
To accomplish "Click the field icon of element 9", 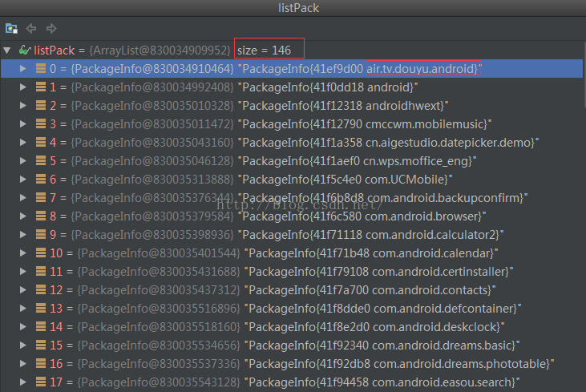I will 41,234.
